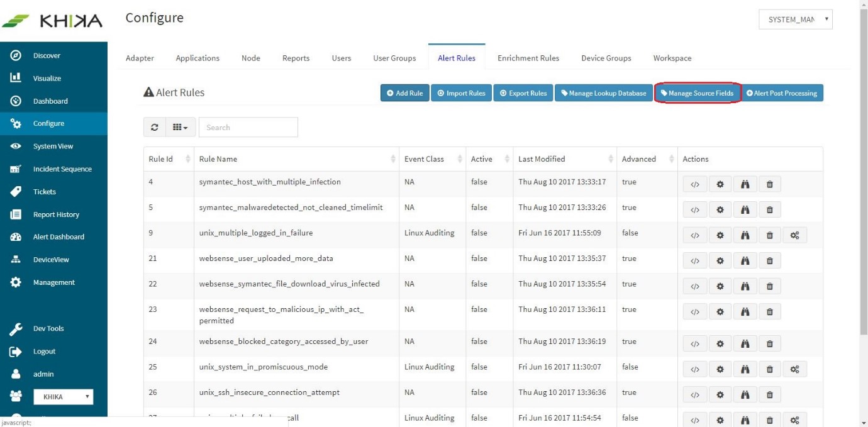View code for rule 23

[x=695, y=311]
